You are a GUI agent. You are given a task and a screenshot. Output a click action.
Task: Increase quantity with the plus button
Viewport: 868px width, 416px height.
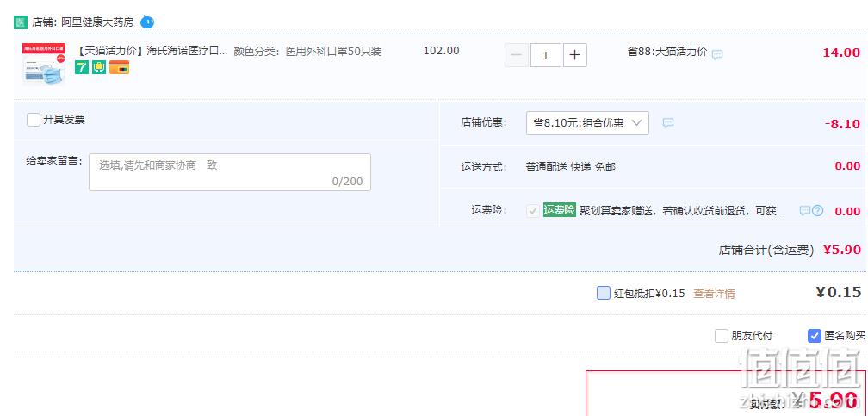(574, 55)
